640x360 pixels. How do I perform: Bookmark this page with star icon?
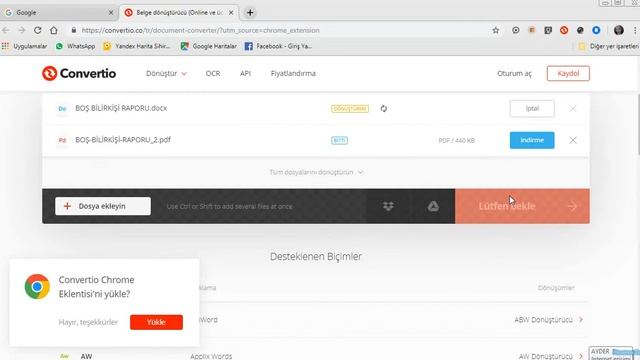[x=496, y=30]
